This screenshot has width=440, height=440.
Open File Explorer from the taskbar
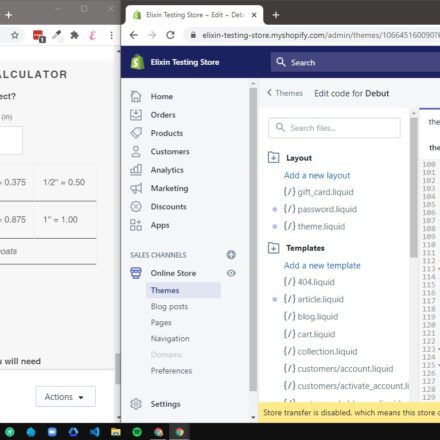pos(116,432)
